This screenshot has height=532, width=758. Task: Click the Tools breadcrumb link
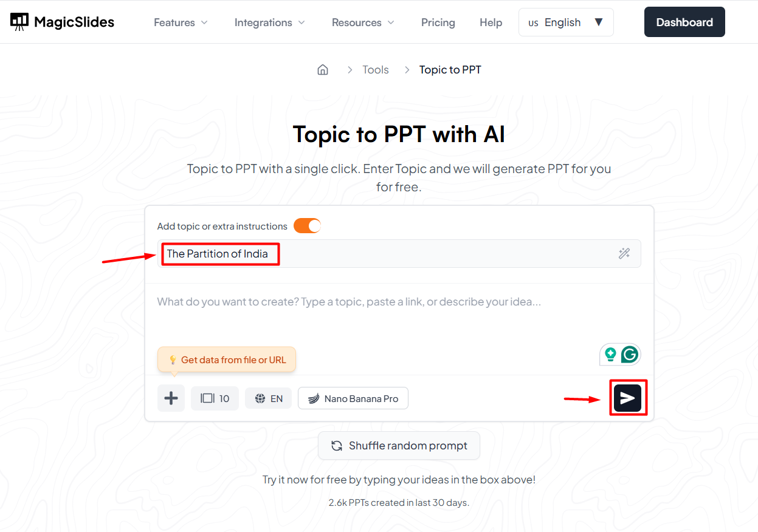coord(375,70)
